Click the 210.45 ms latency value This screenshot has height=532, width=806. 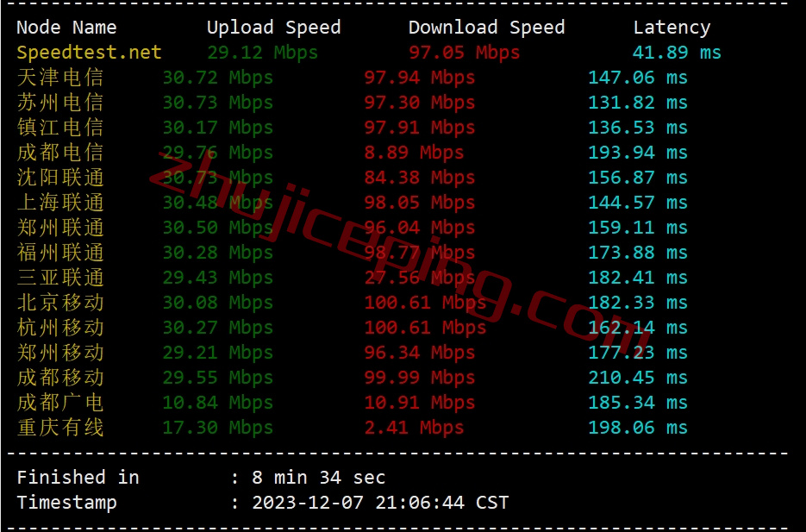(637, 378)
